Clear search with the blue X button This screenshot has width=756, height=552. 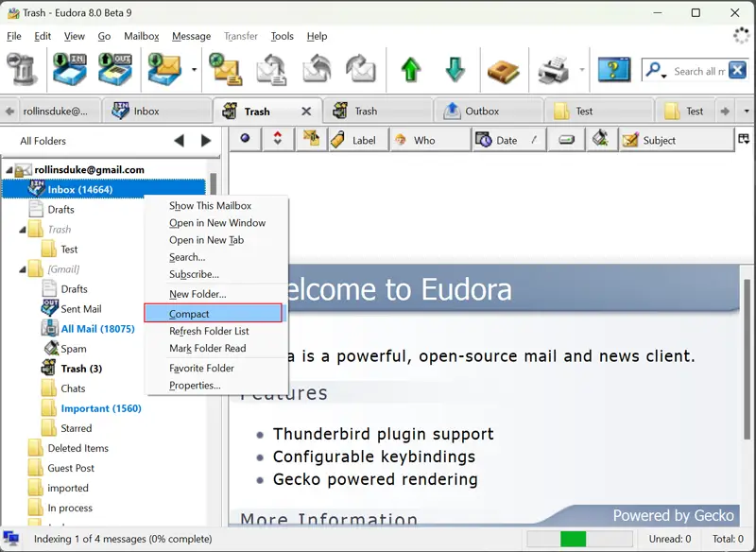click(738, 70)
